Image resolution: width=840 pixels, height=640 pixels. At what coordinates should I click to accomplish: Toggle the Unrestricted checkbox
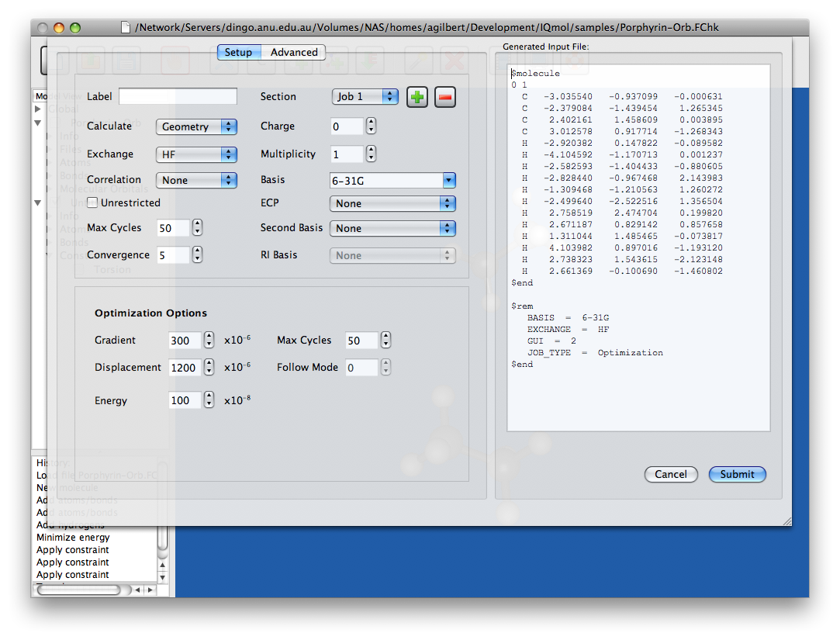coord(92,202)
